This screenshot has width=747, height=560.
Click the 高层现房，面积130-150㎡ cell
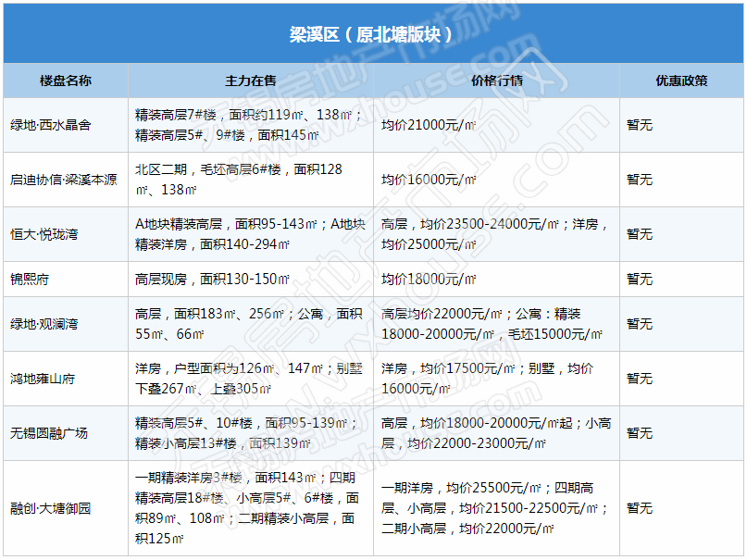pyautogui.click(x=213, y=280)
